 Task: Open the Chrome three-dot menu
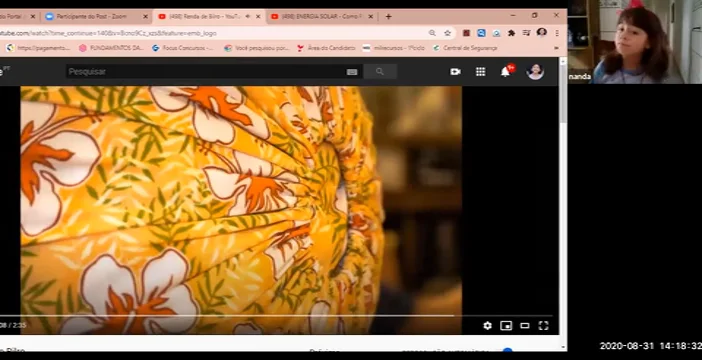point(557,33)
